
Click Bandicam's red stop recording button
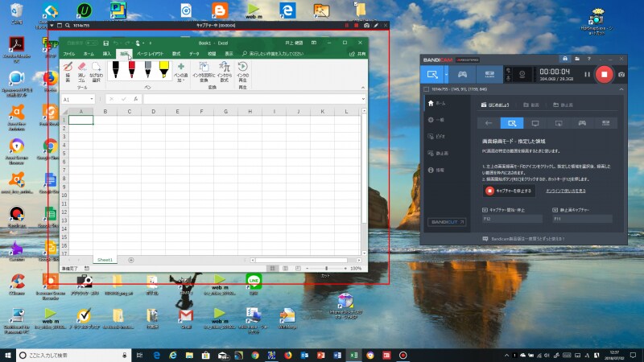pyautogui.click(x=605, y=75)
